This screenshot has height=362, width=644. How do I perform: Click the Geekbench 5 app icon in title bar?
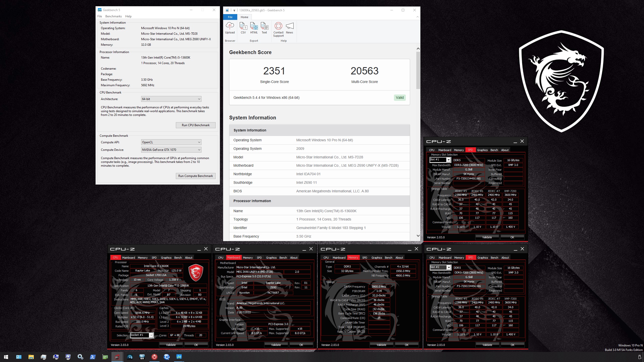point(100,10)
